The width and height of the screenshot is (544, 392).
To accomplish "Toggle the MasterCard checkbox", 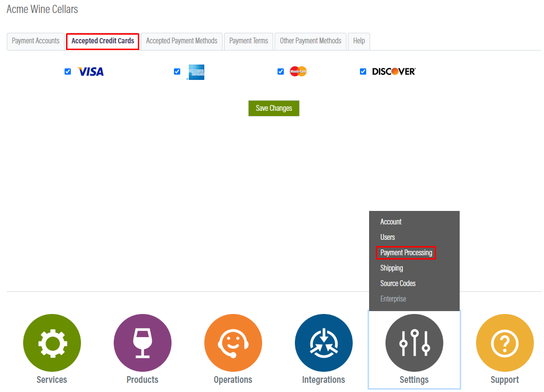I will click(281, 71).
